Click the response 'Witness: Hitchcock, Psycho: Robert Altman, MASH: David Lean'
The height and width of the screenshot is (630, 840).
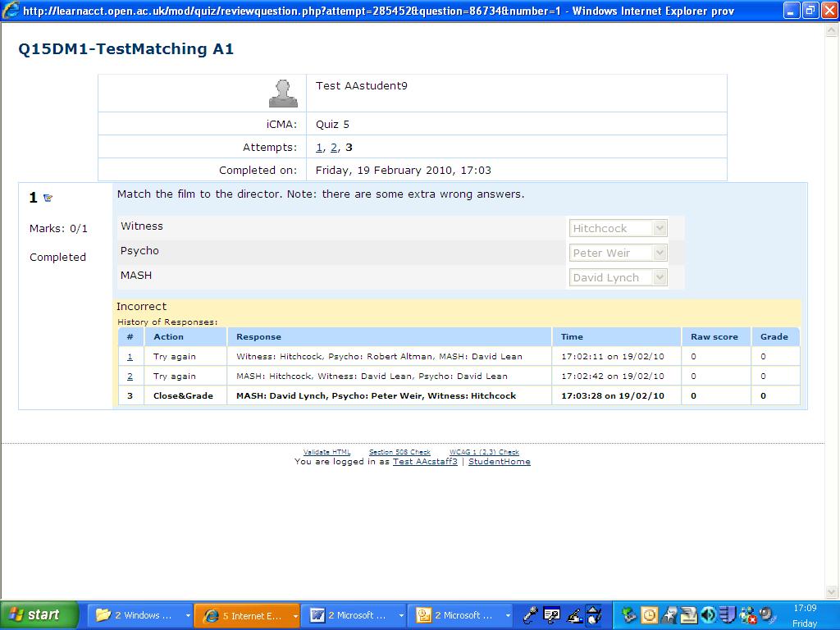pyautogui.click(x=379, y=356)
